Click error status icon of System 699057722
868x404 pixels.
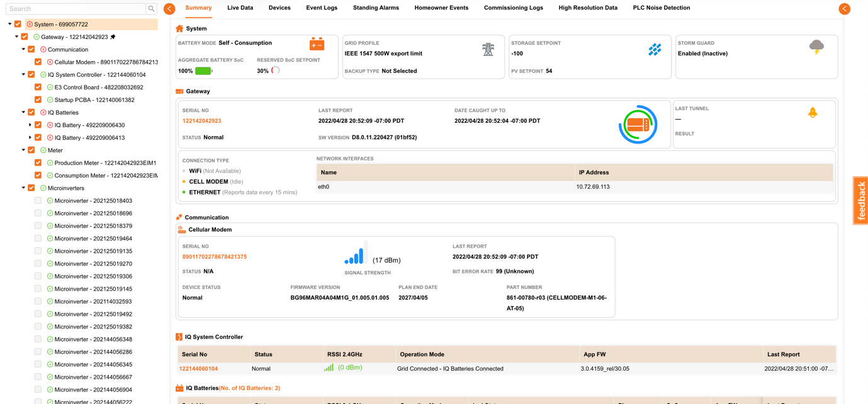point(30,25)
